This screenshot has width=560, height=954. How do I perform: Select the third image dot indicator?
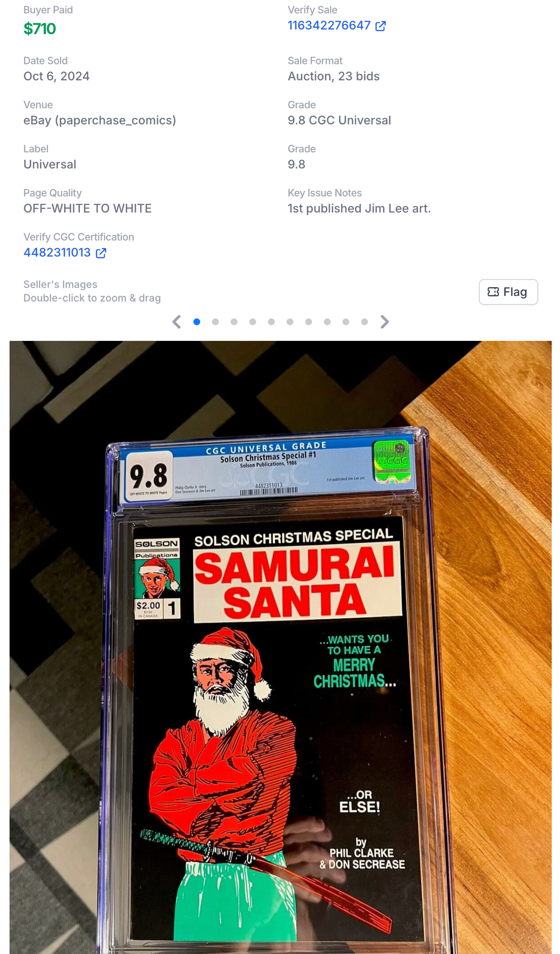[x=234, y=322]
